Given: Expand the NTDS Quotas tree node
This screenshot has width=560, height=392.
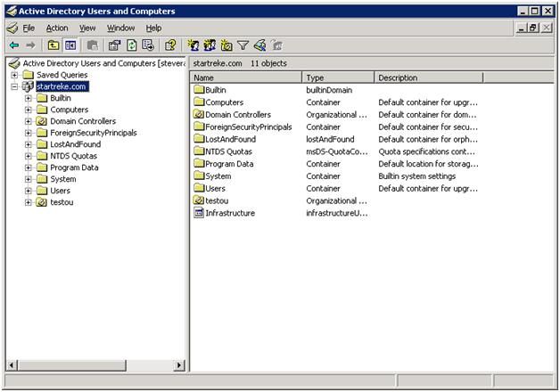Looking at the screenshot, I should [28, 156].
